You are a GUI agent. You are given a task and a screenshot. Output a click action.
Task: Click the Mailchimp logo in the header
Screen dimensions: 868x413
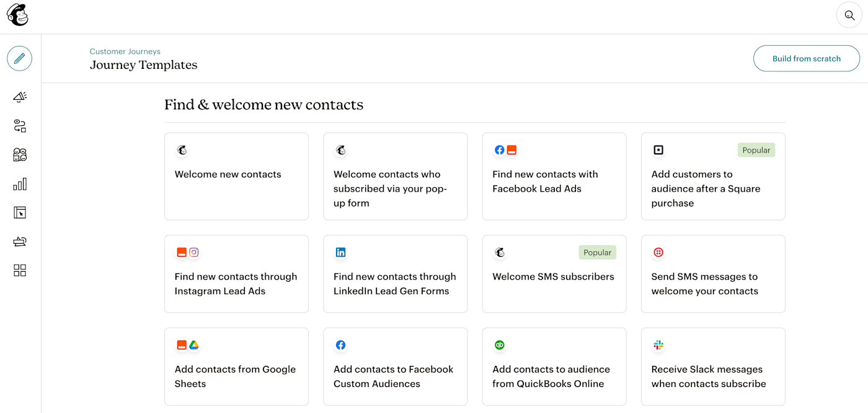click(17, 15)
